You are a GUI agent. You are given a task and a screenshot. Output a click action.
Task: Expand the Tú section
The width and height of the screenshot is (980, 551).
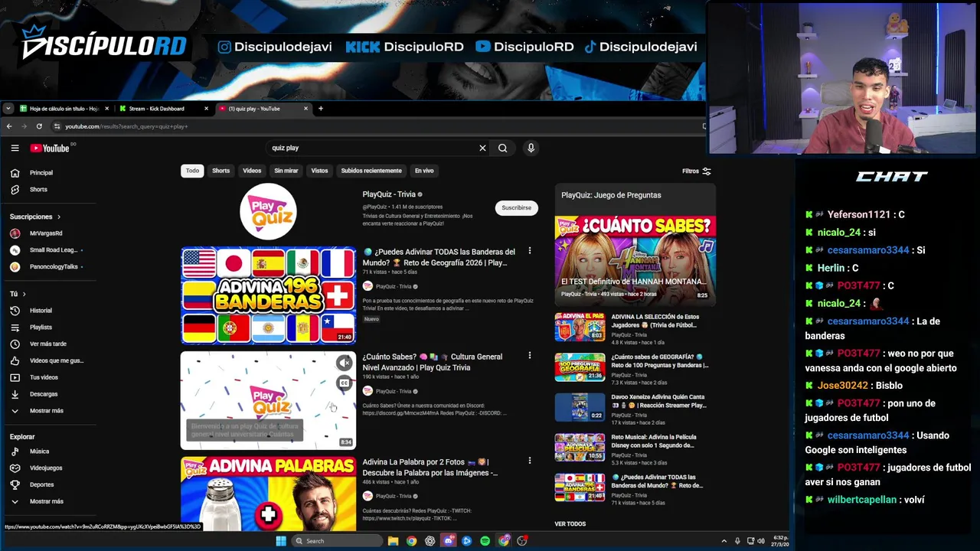tap(18, 294)
